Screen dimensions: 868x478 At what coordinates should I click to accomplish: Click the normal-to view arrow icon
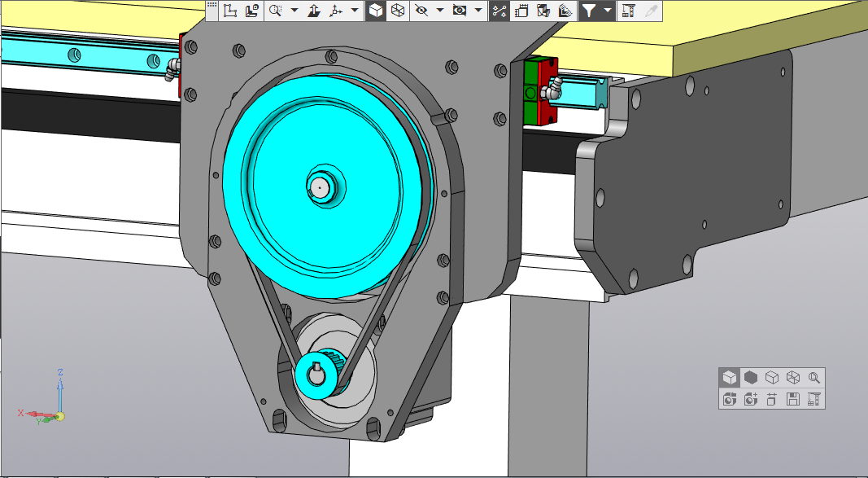pos(313,11)
